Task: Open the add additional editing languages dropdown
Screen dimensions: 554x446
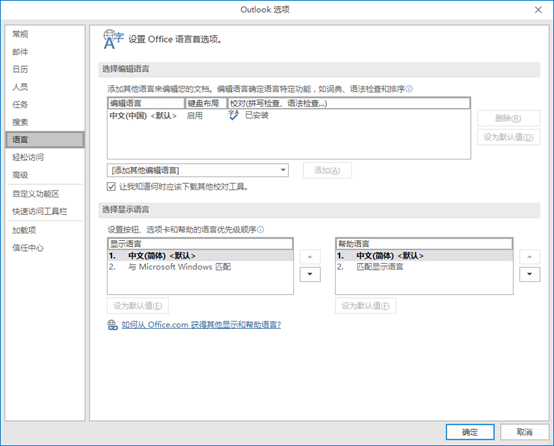Action: tap(198, 170)
